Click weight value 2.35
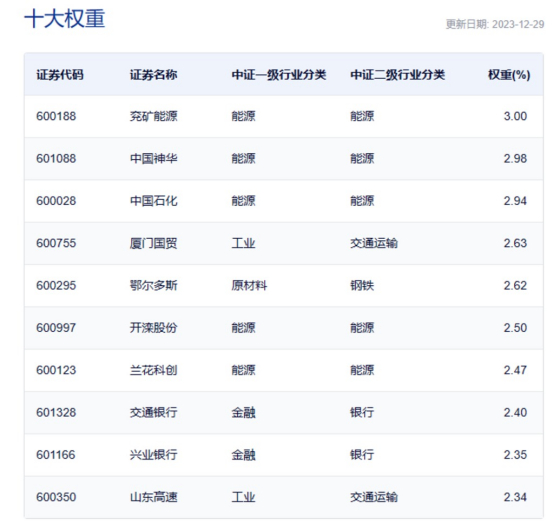Viewport: 554px width, 525px height. 515,455
